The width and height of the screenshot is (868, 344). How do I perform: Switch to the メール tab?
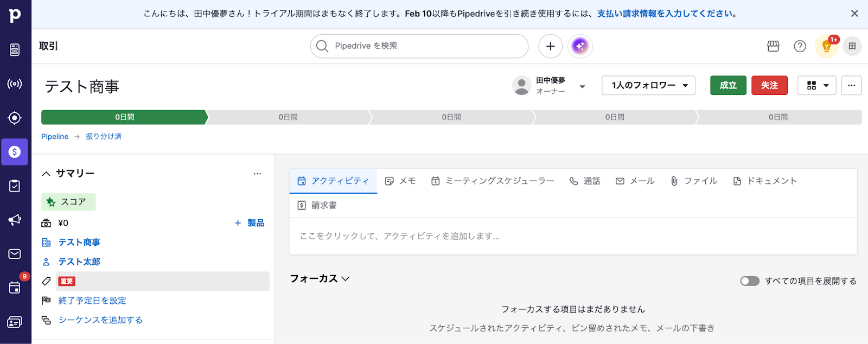635,181
